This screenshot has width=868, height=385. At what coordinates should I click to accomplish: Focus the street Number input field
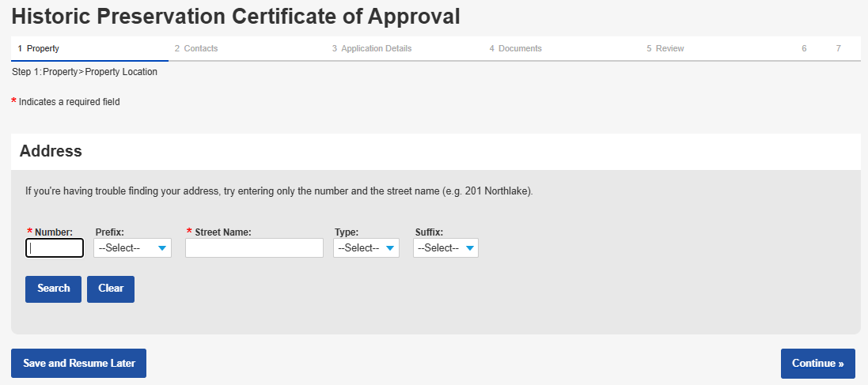(x=55, y=248)
